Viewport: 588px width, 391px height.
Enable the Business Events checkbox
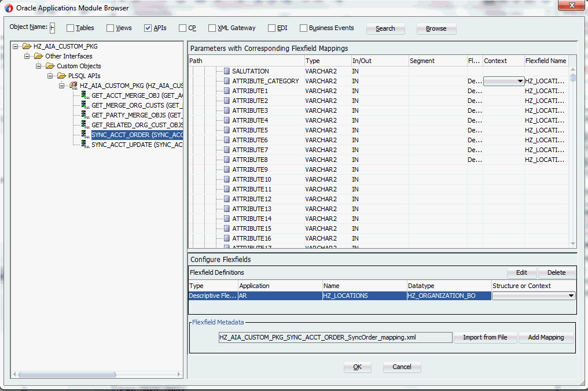coord(303,28)
